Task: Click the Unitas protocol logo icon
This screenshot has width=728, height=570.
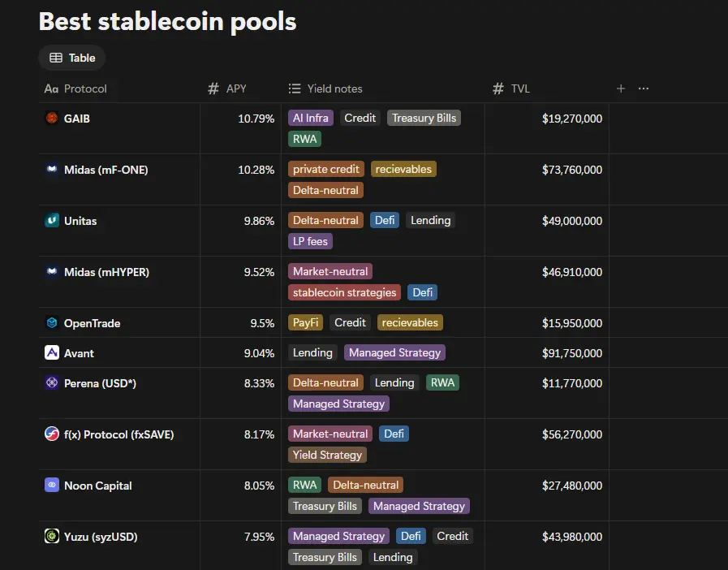Action: tap(51, 220)
